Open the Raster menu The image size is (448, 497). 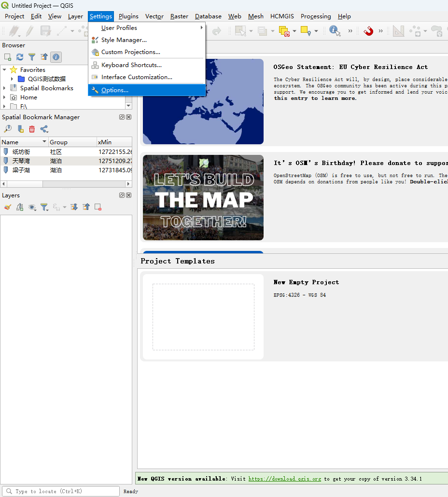179,16
